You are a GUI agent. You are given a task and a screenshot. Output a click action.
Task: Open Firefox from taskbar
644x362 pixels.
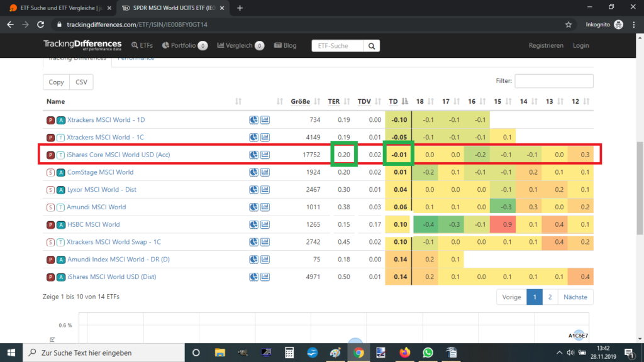(404, 353)
